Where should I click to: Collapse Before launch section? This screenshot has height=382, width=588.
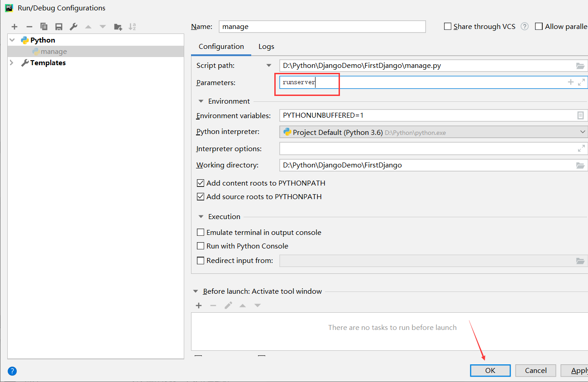(196, 291)
